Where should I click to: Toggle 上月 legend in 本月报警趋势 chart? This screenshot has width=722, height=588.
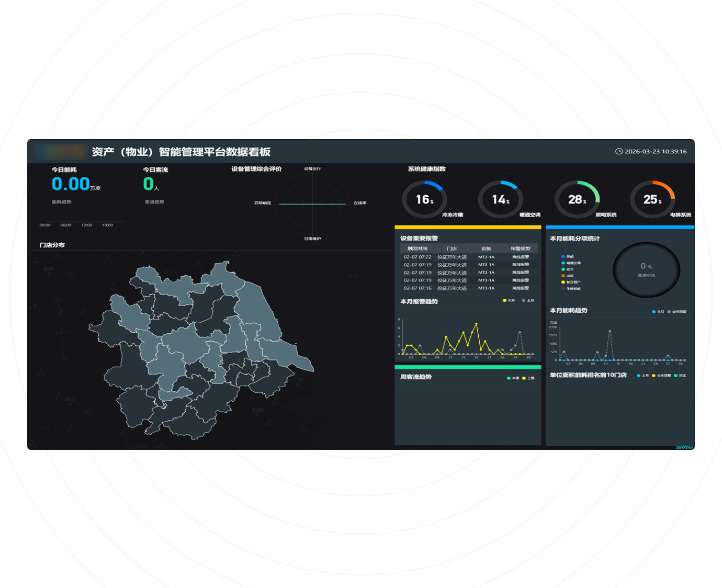pos(528,300)
